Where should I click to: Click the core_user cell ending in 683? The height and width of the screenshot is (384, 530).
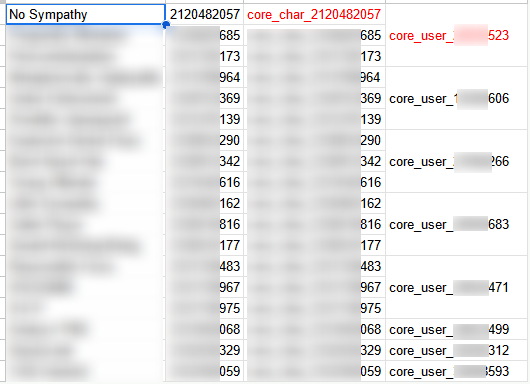456,224
